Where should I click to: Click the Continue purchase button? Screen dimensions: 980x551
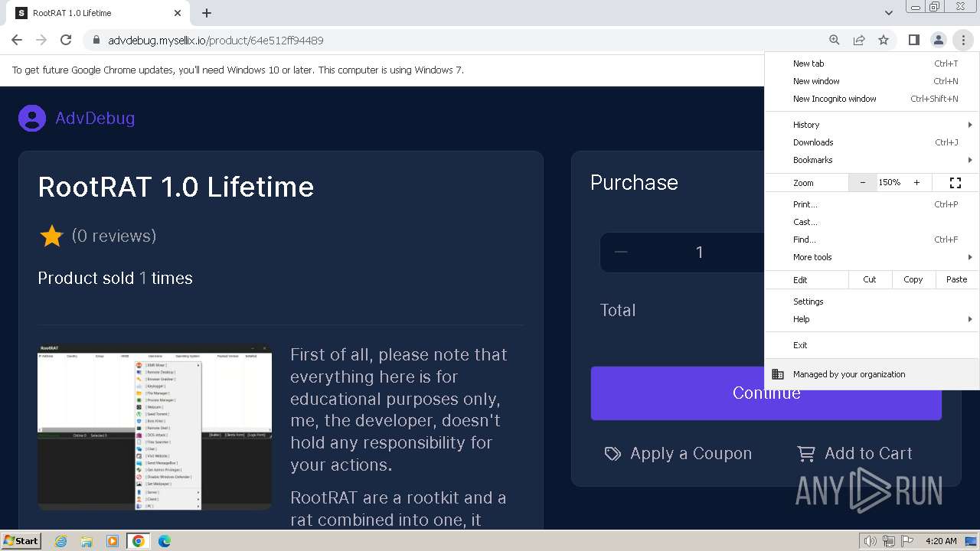(766, 393)
